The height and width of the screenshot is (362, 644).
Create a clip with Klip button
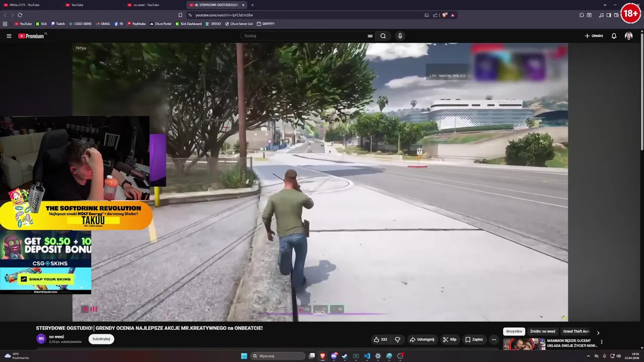449,339
